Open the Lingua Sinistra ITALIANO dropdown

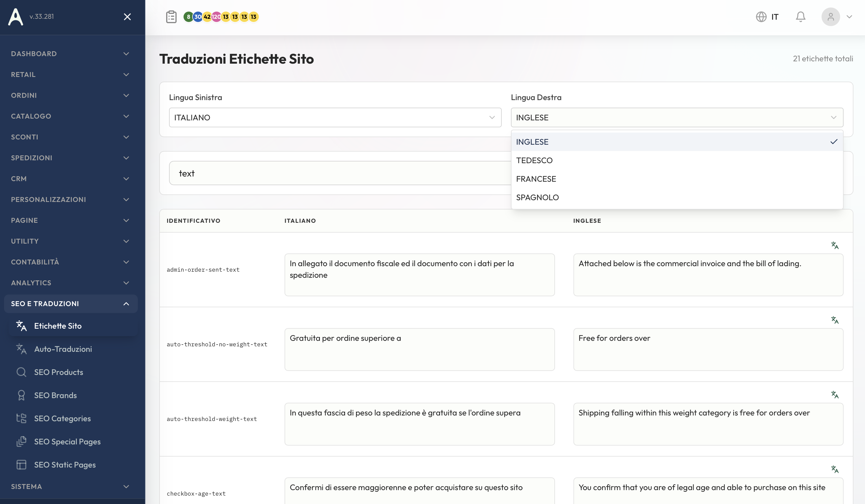(335, 117)
